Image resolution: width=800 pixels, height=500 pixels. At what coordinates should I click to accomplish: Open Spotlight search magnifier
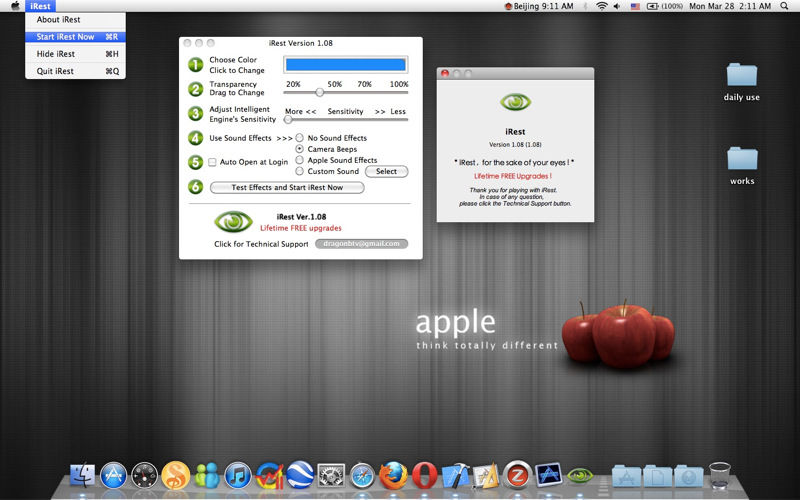pos(784,6)
